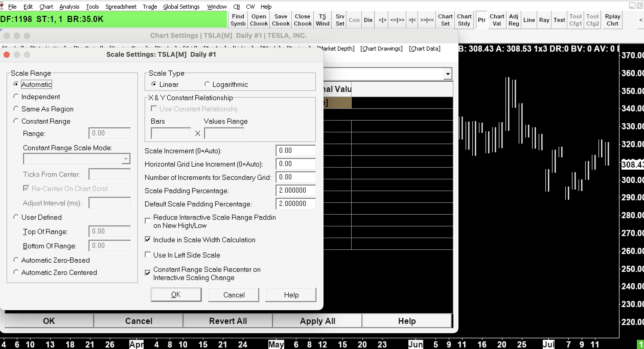
Task: Open dropdown arrow in Chart Settings panel
Action: point(447,74)
